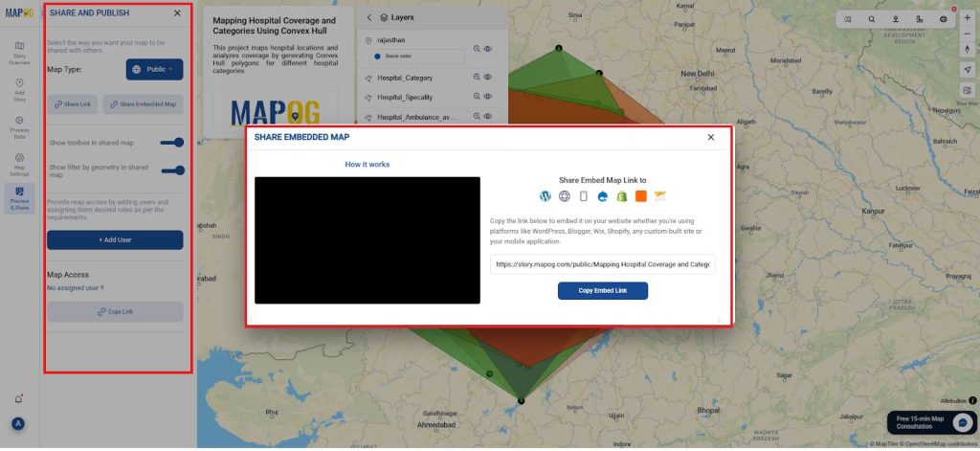The height and width of the screenshot is (451, 980).
Task: Open the Map Type Public dropdown
Action: tap(154, 70)
